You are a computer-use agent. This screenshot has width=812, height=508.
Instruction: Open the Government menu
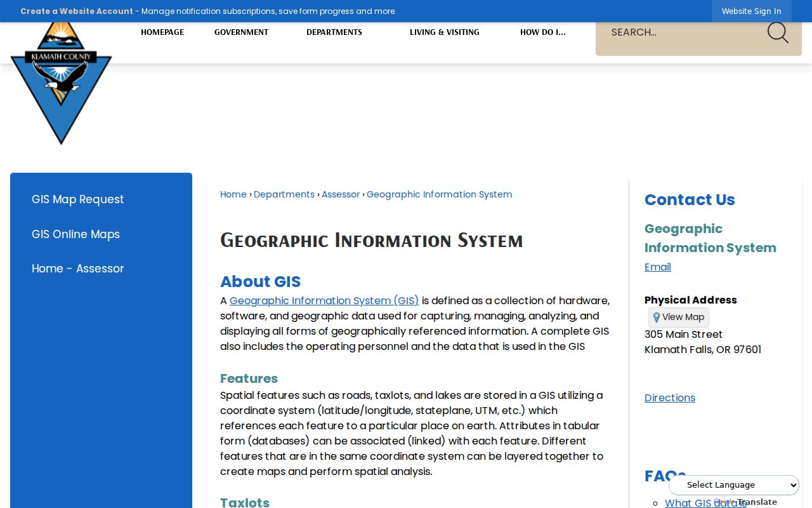tap(241, 32)
